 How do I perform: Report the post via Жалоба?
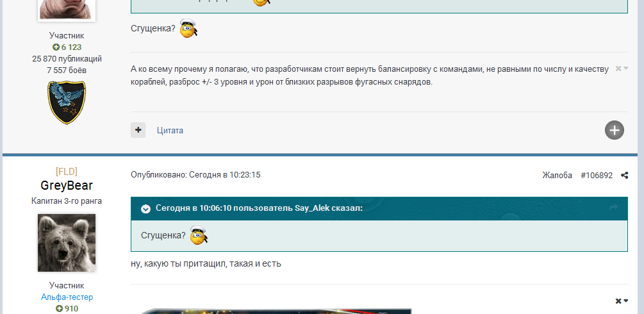pos(557,175)
